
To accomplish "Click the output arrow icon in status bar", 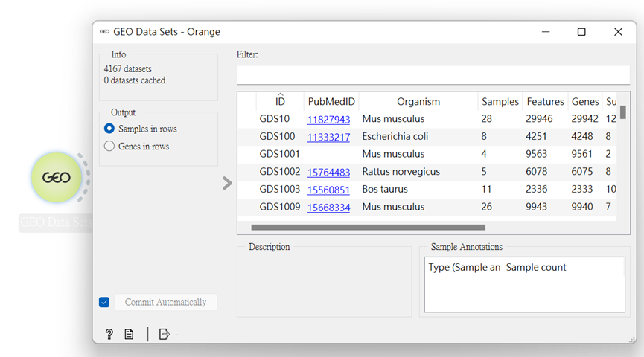I will point(165,335).
